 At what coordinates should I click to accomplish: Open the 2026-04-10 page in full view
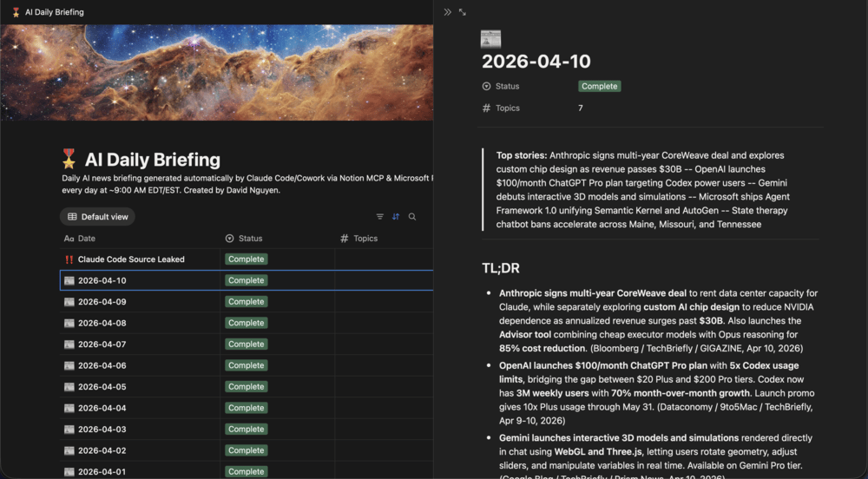(x=463, y=12)
